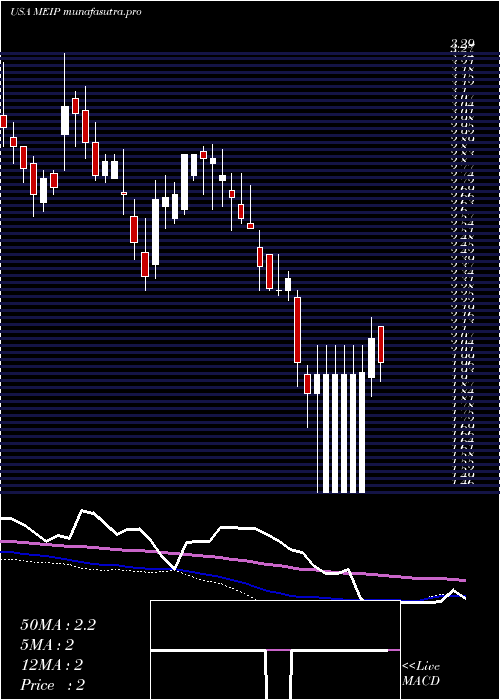500x700 pixels.
Task: Click the 3.29 top price axis label
Action: [462, 43]
